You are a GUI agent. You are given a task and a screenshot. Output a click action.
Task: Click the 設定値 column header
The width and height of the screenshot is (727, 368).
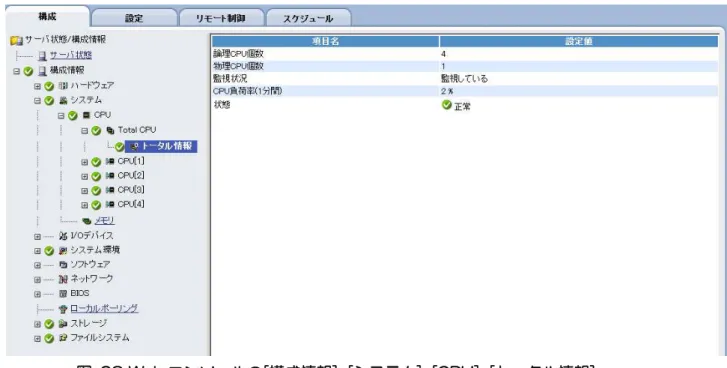pyautogui.click(x=579, y=42)
